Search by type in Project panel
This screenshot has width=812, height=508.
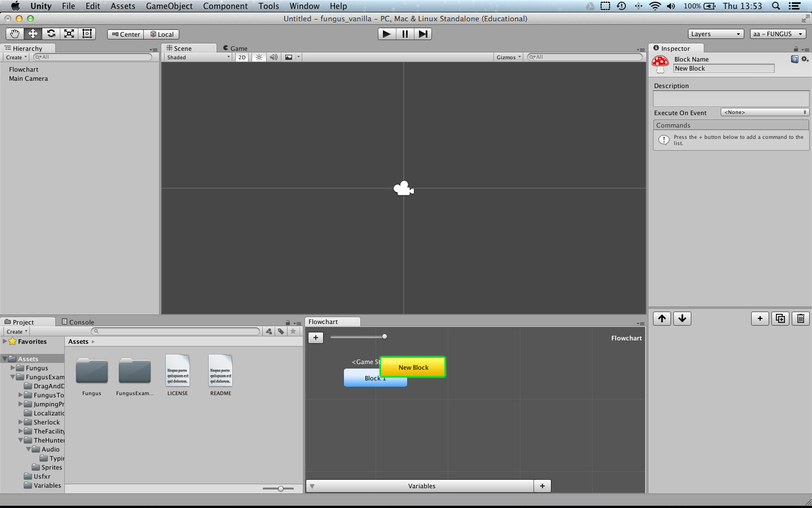point(269,331)
